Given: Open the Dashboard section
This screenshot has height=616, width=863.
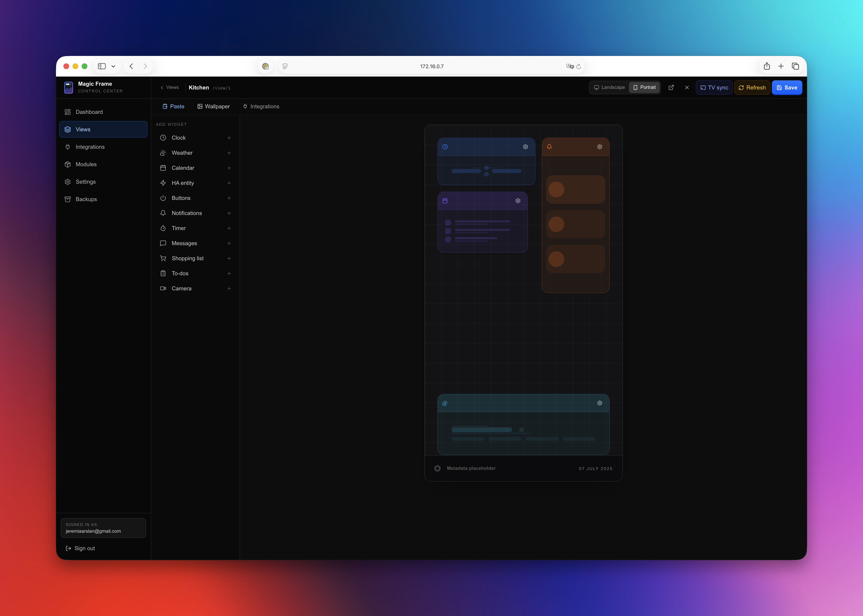Looking at the screenshot, I should click(103, 112).
